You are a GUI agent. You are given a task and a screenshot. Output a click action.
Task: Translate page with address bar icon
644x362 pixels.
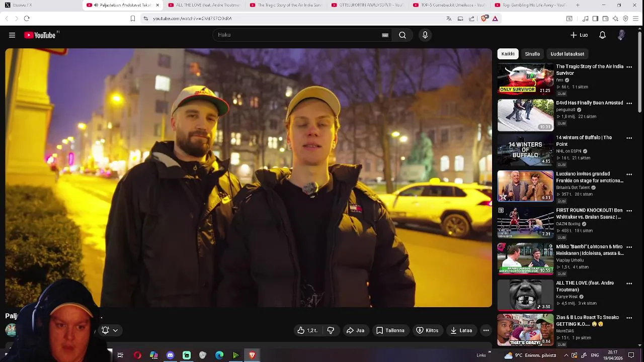pos(449,19)
